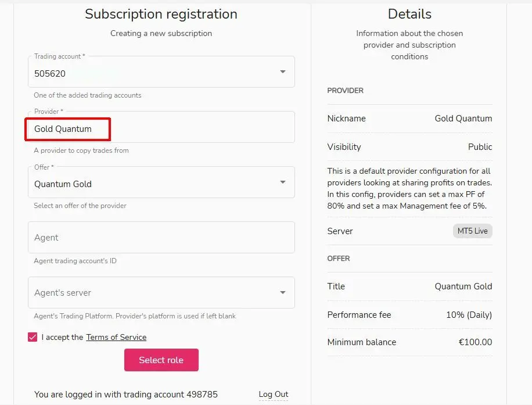Open the Offer dropdown showing Quantum Gold

(x=283, y=182)
